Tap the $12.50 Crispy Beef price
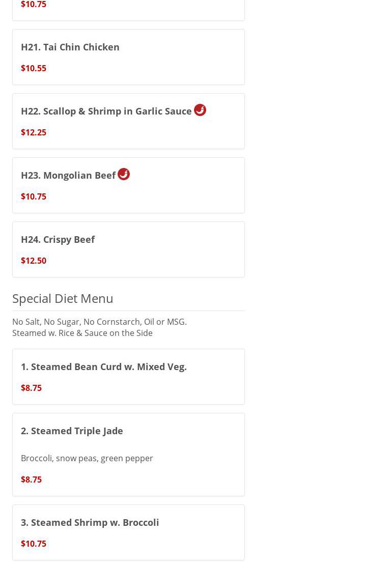392x563 pixels. (x=34, y=261)
